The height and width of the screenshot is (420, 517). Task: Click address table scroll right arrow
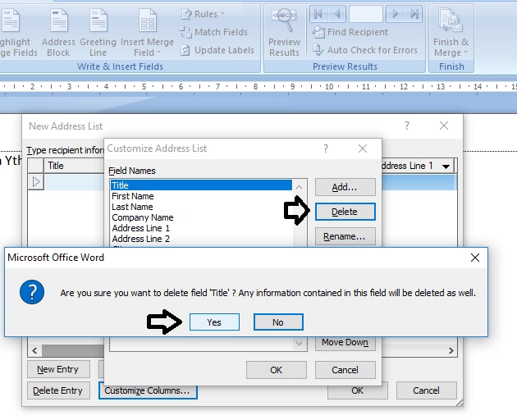tap(451, 350)
